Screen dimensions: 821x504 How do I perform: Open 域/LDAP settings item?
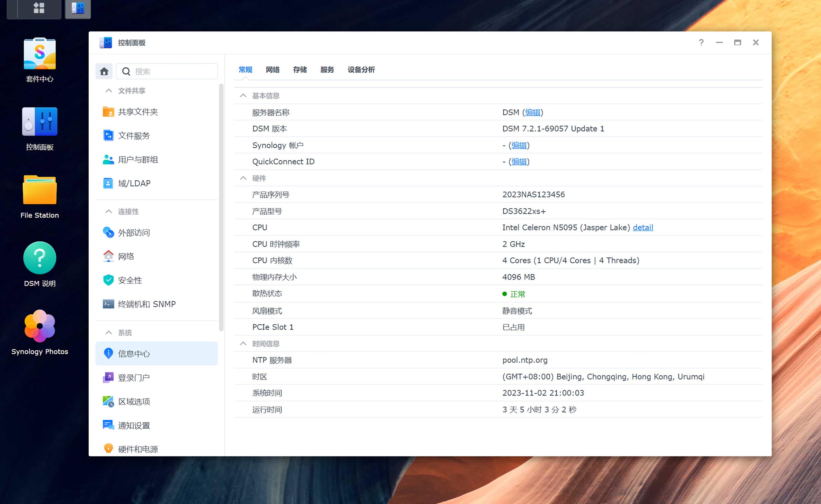point(156,183)
